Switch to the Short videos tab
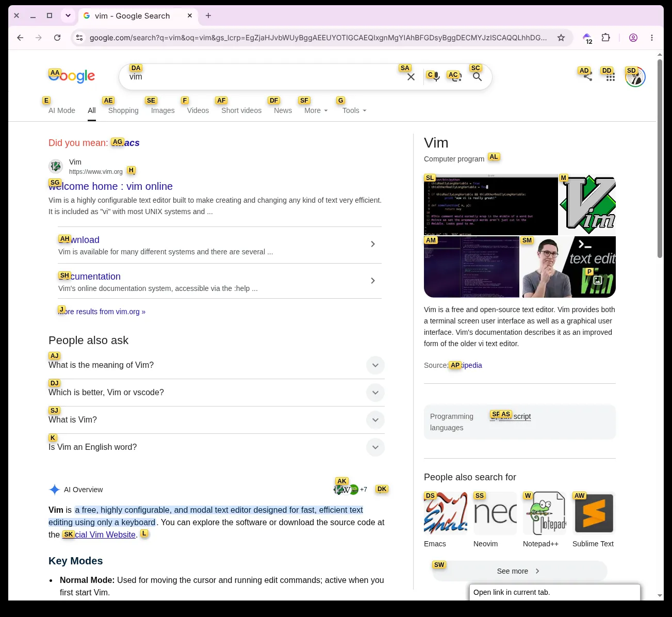This screenshot has height=617, width=672. pyautogui.click(x=241, y=110)
